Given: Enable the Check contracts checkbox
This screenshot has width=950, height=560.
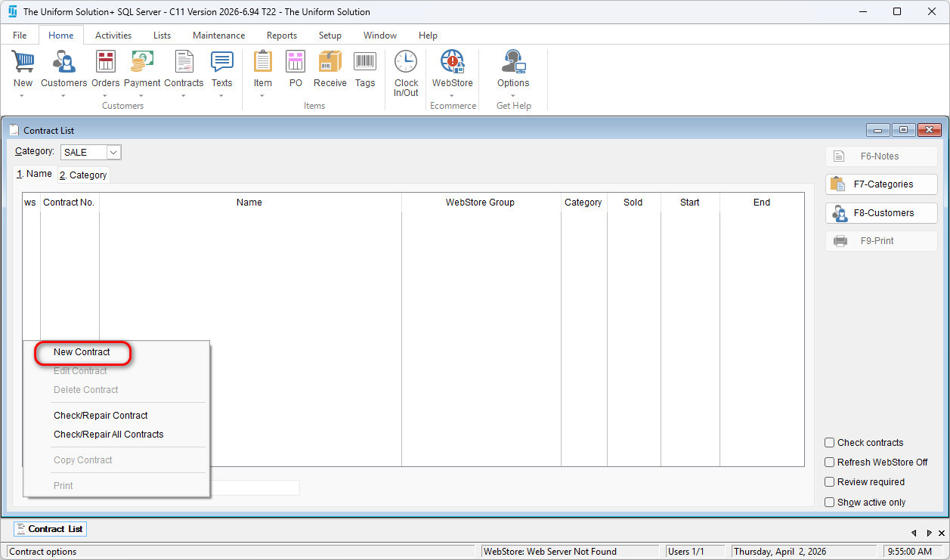Looking at the screenshot, I should click(x=830, y=443).
